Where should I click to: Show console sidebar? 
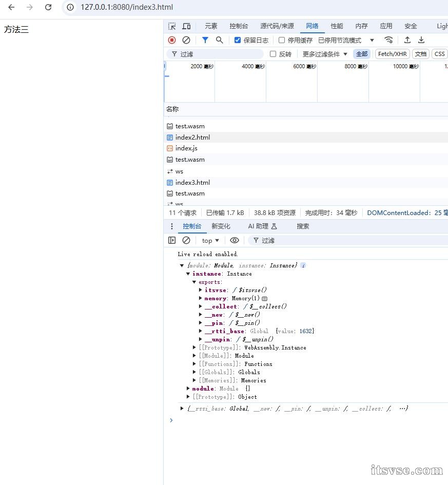pos(172,240)
